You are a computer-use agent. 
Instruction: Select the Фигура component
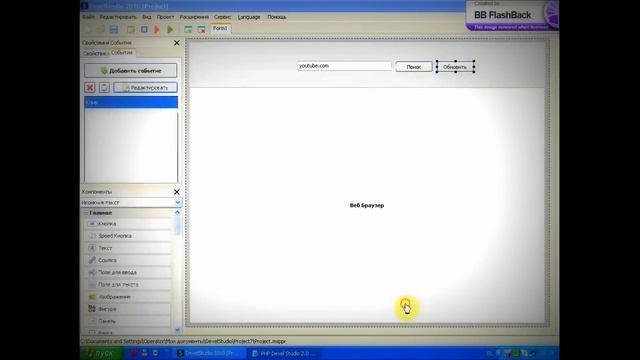pyautogui.click(x=128, y=309)
